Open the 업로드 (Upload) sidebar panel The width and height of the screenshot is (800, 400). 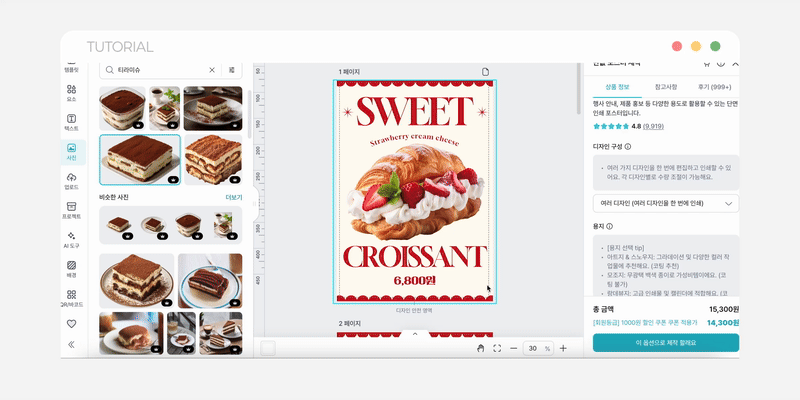(x=71, y=180)
